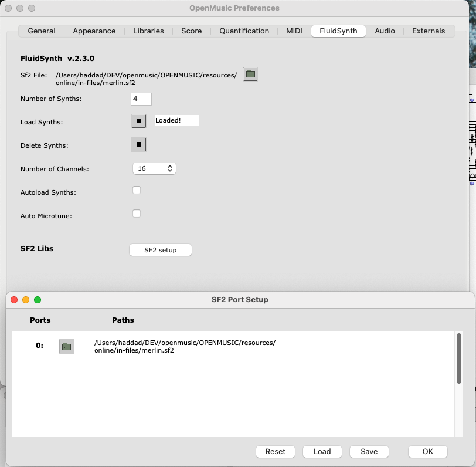The image size is (476, 467).
Task: Click the SF2 Port Setup vertical scrollbar
Action: coord(459,359)
